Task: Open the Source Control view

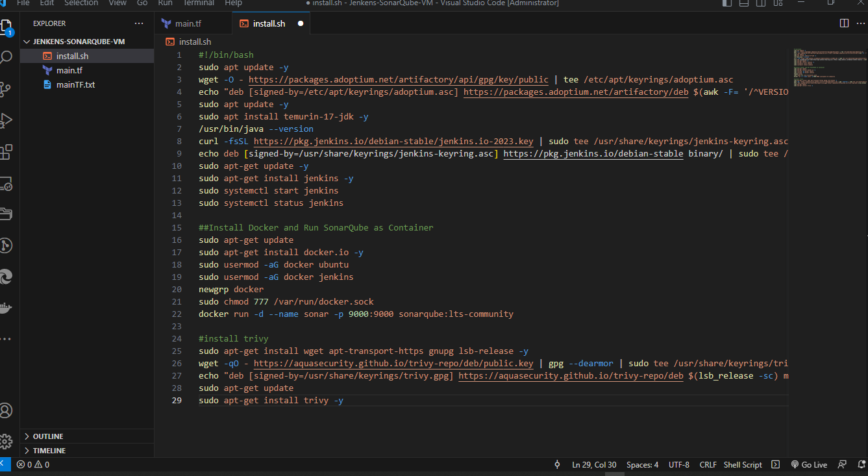Action: coord(6,89)
